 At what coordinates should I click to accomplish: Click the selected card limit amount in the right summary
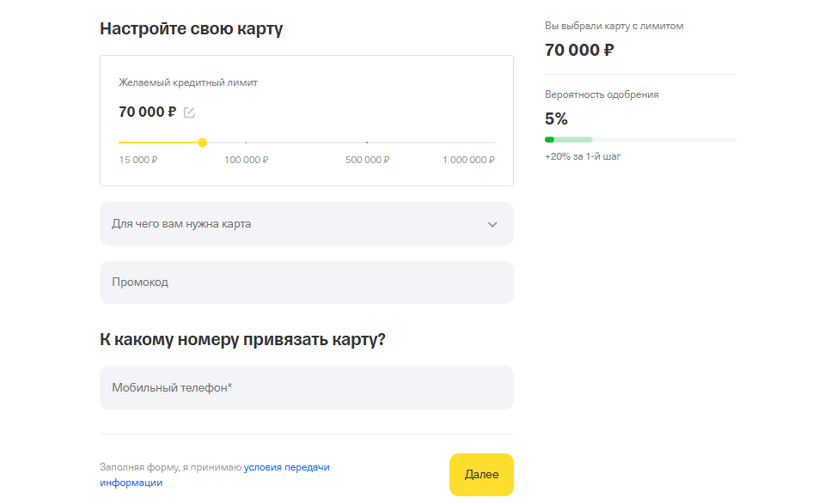[579, 50]
